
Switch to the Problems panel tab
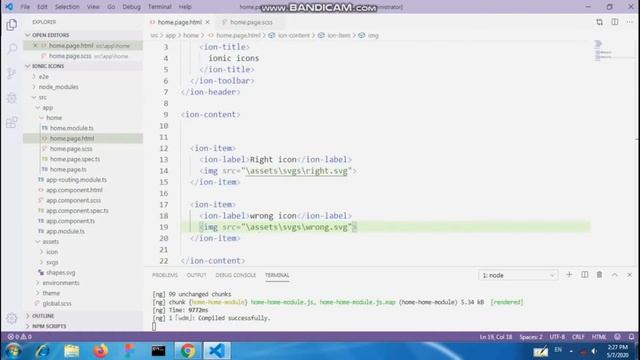[x=165, y=275]
